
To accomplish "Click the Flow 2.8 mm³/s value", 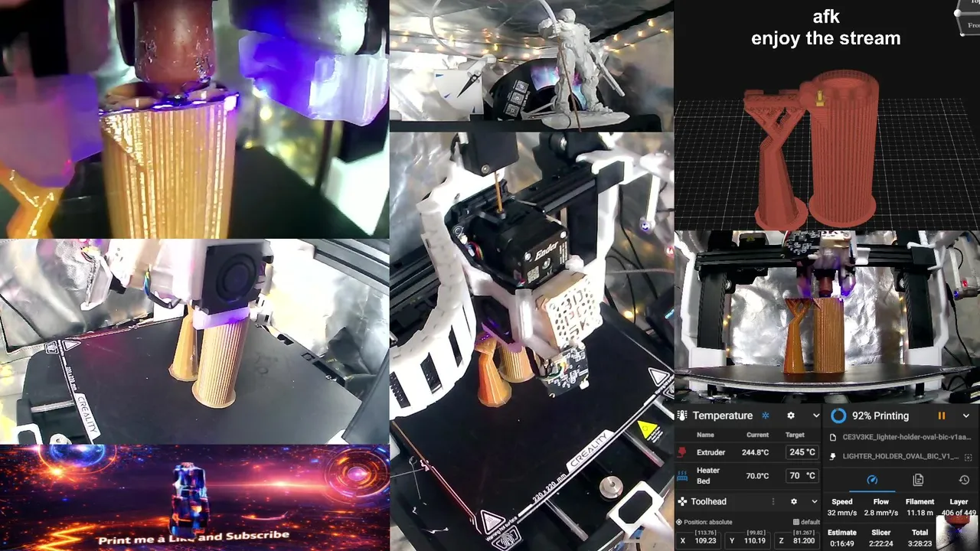I will pos(880,513).
